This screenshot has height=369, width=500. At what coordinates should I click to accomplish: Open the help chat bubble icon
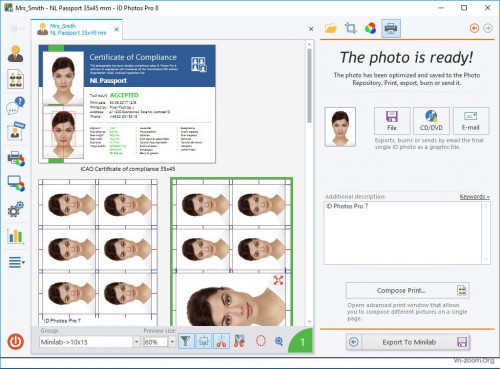point(15,106)
